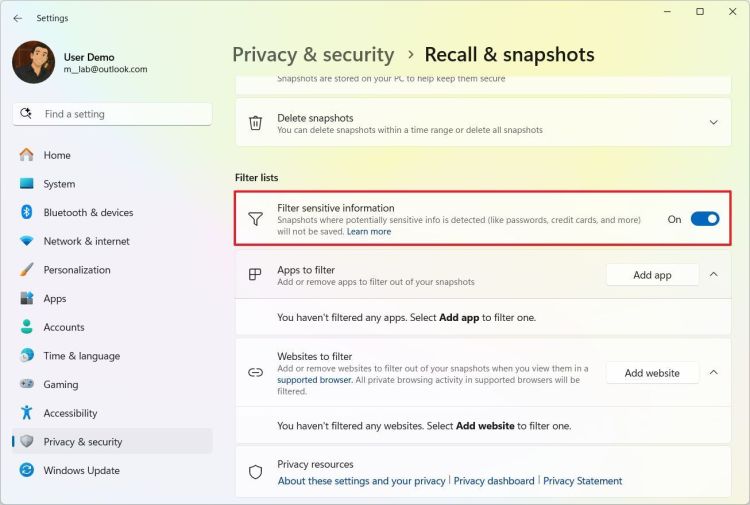Expand the Delete snapshots section
The width and height of the screenshot is (750, 505).
click(x=713, y=122)
